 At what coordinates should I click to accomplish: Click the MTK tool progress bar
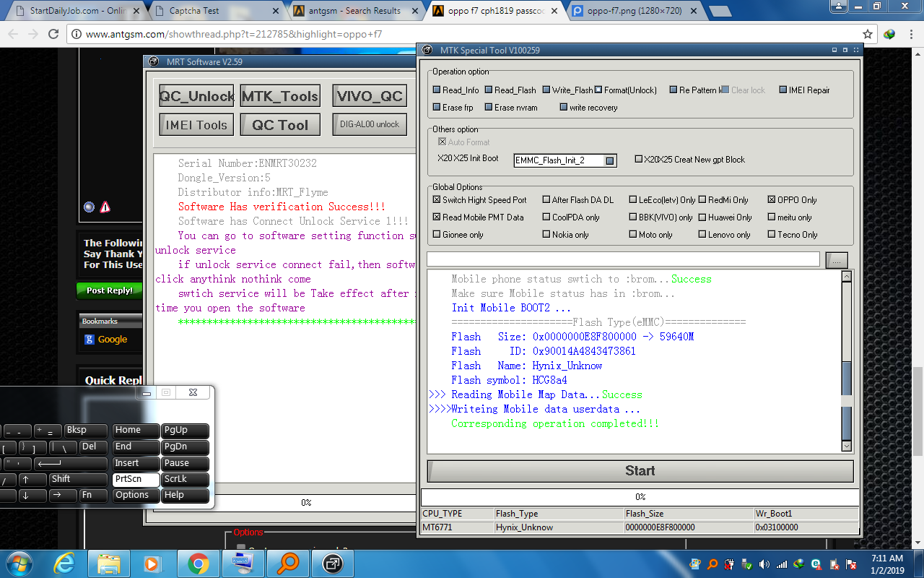(640, 497)
